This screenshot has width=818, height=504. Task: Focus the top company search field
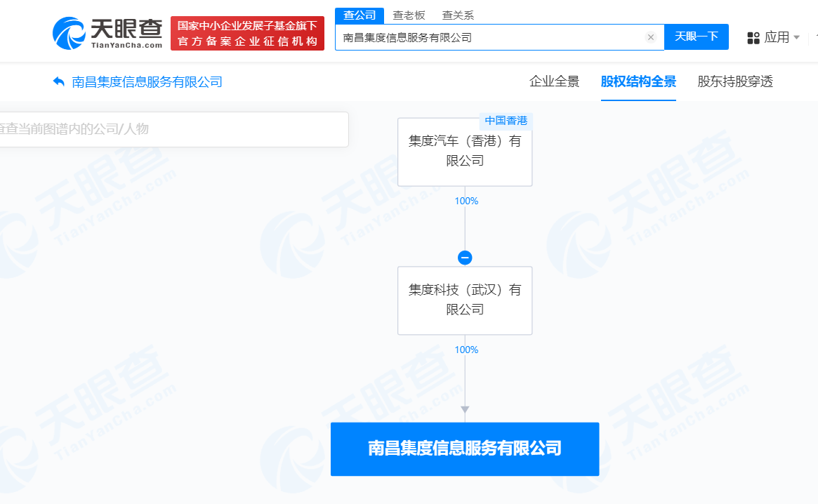pyautogui.click(x=488, y=37)
